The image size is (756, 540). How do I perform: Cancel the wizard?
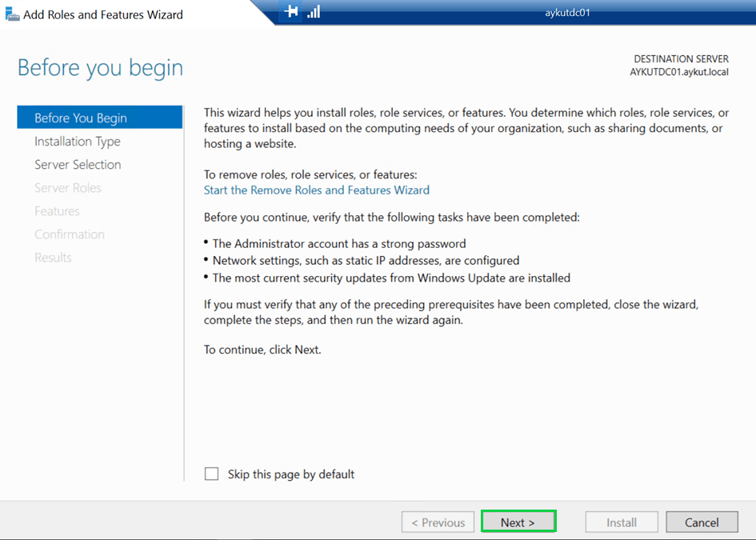[702, 522]
